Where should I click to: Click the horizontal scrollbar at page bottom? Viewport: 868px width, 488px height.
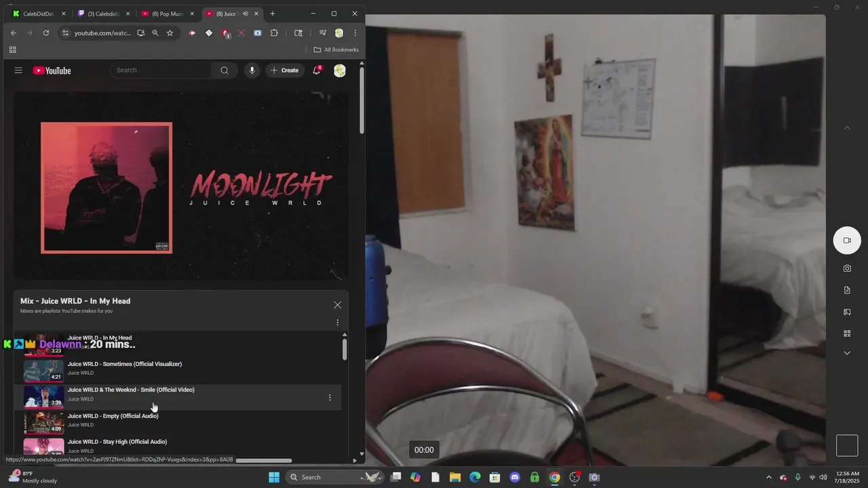coord(263,460)
